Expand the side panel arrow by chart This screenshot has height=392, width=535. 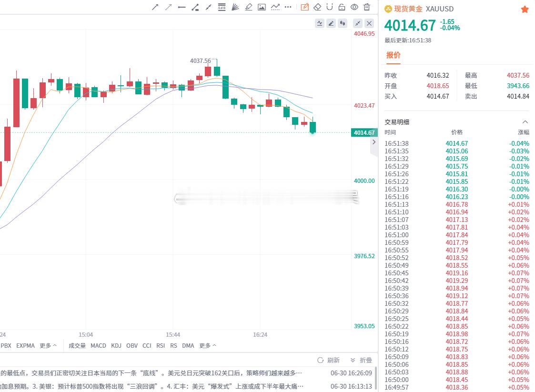374,142
